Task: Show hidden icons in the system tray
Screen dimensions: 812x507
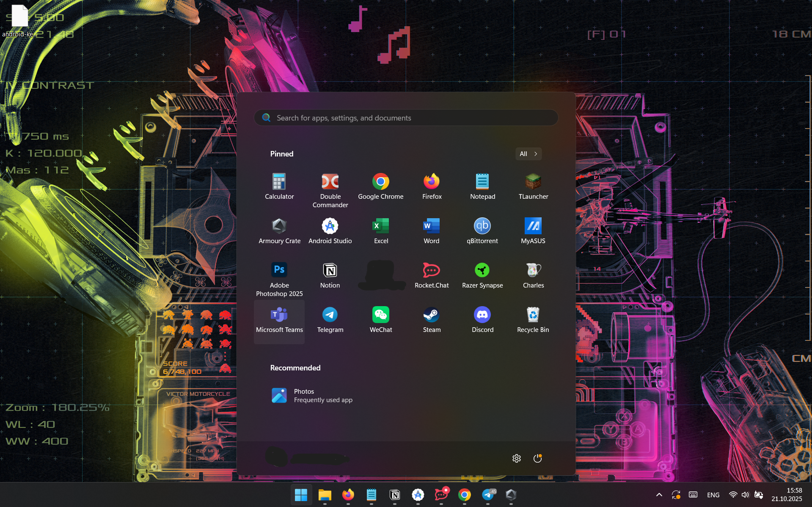Action: pos(659,495)
